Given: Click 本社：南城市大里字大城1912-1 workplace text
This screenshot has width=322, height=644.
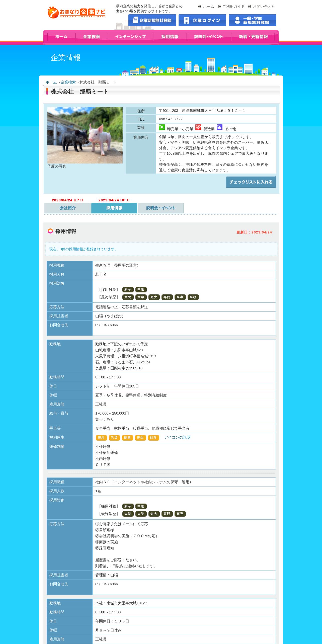Looking at the screenshot, I should tap(122, 603).
